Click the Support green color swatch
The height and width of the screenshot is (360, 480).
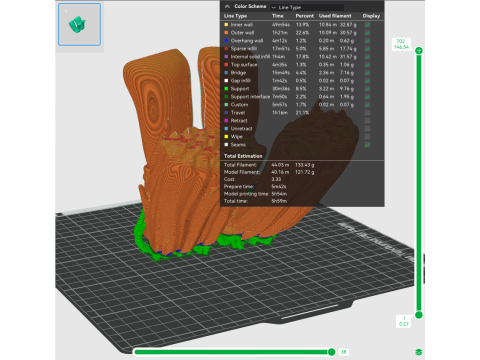(x=226, y=89)
